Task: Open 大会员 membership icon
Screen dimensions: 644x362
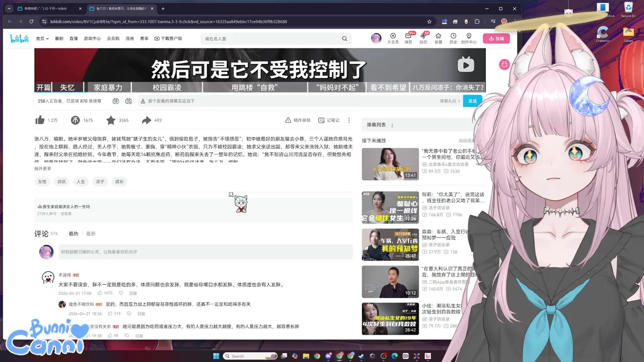Action: click(393, 38)
